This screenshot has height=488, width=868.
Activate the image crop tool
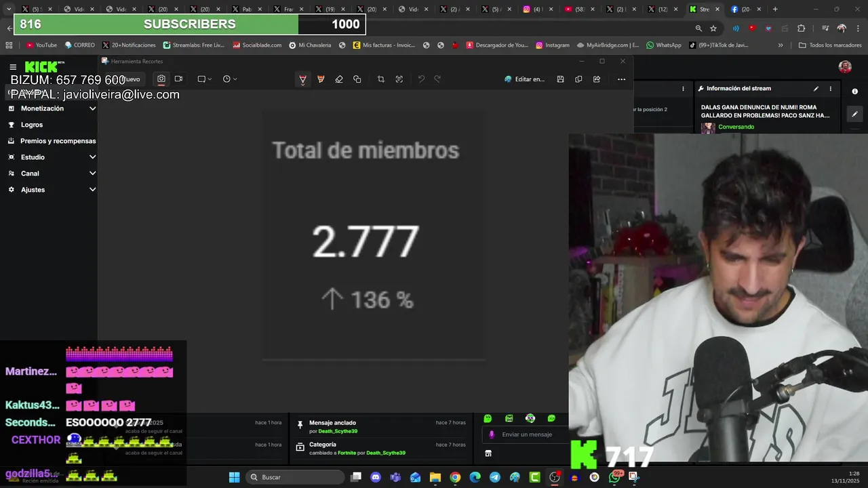380,79
